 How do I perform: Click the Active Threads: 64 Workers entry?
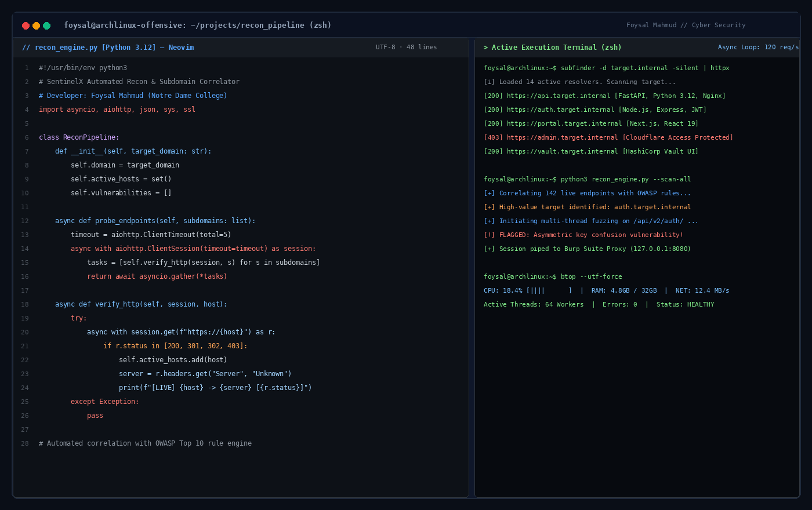pyautogui.click(x=534, y=304)
